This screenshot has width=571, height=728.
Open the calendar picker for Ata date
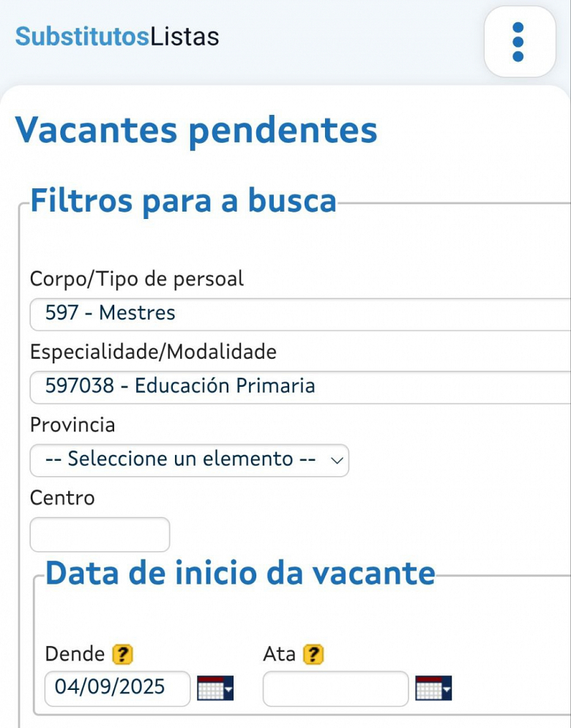(433, 688)
